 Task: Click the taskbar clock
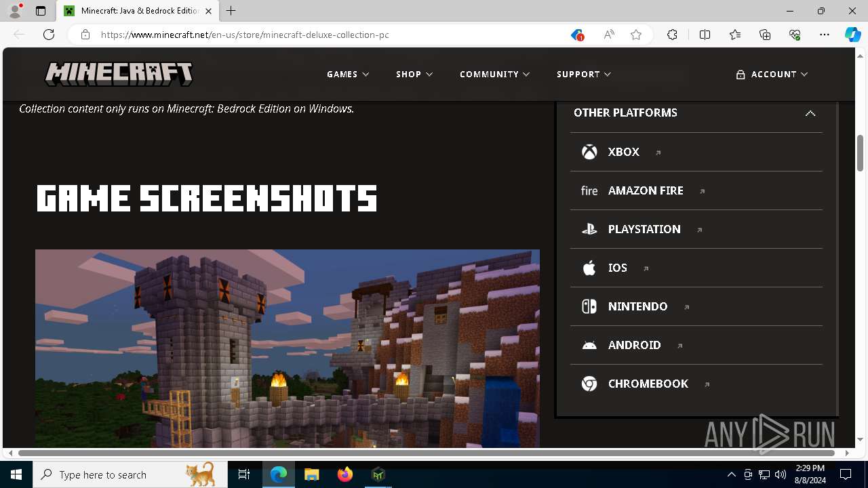(810, 474)
